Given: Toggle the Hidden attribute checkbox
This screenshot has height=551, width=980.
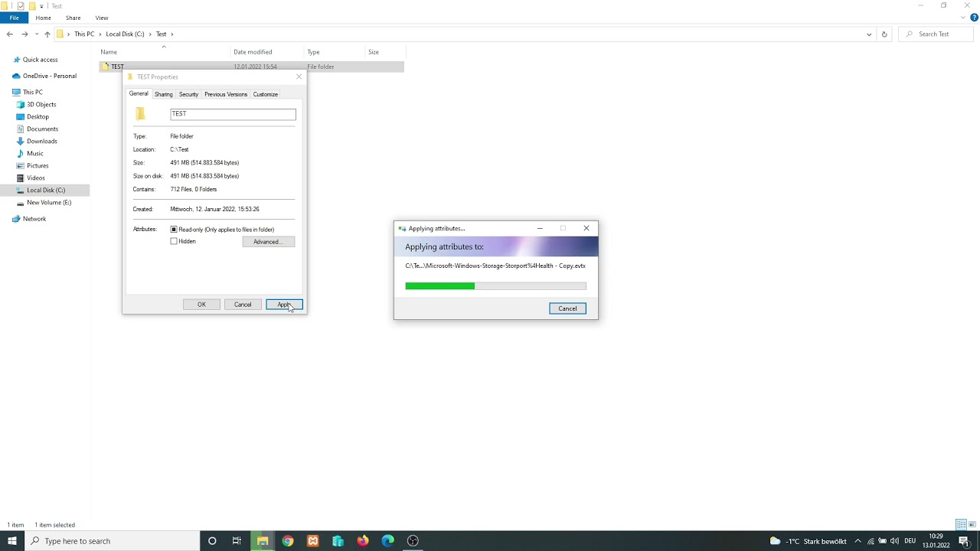Looking at the screenshot, I should tap(174, 241).
